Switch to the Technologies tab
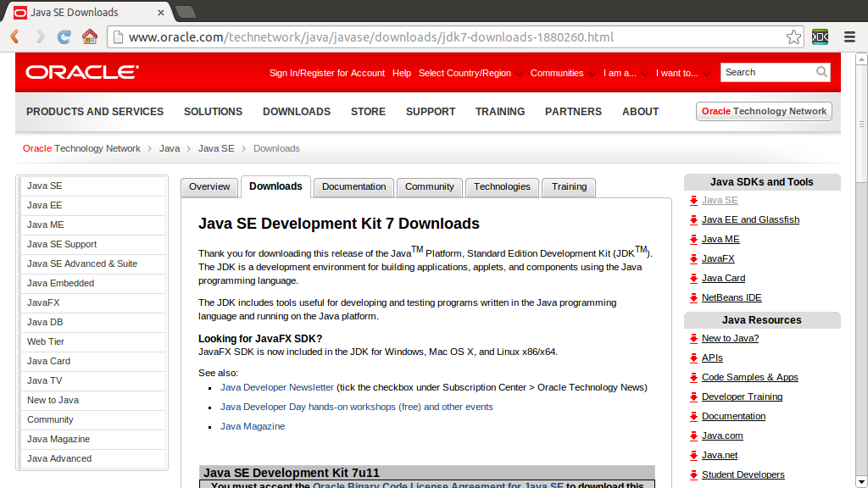 coord(502,187)
